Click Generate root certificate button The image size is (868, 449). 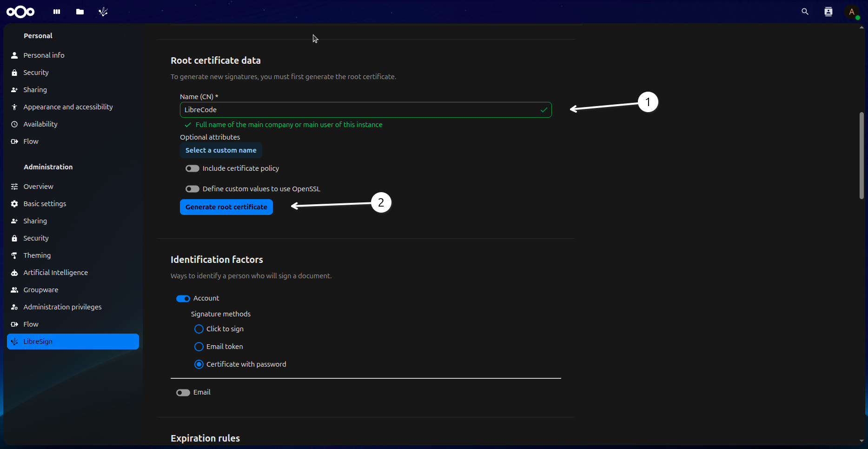(226, 207)
